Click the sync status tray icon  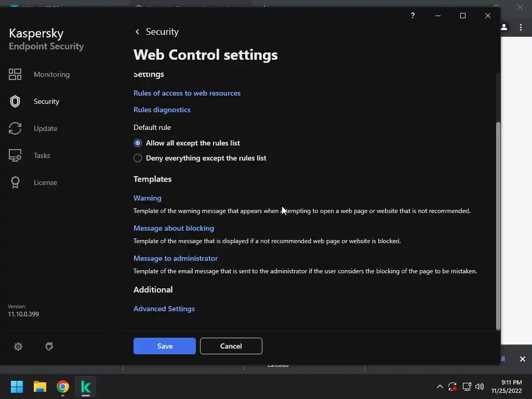click(453, 387)
